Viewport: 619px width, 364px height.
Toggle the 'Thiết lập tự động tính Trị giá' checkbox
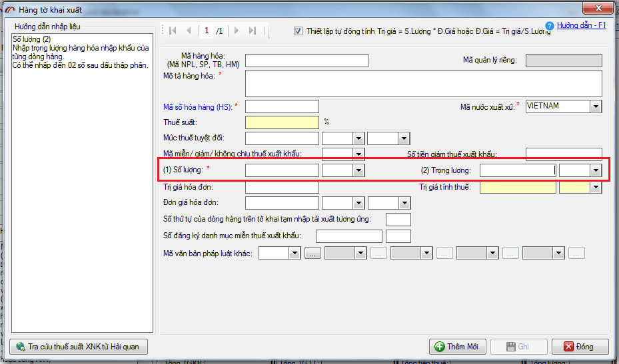coord(298,31)
